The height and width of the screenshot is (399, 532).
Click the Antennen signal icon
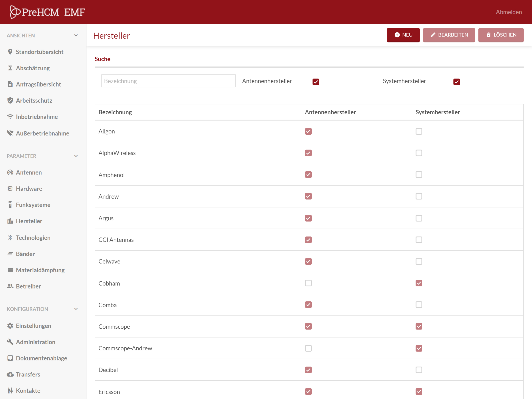(10, 172)
